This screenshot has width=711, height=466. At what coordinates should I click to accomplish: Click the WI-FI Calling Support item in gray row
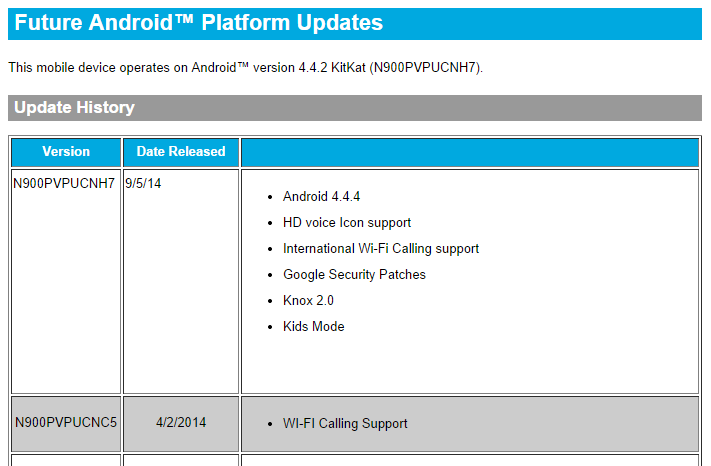345,424
